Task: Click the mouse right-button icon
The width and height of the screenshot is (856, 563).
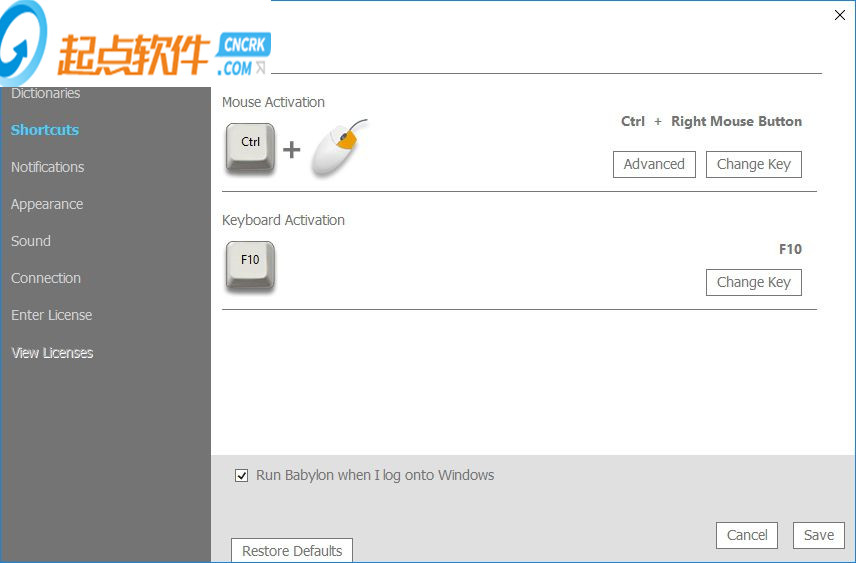Action: [340, 147]
